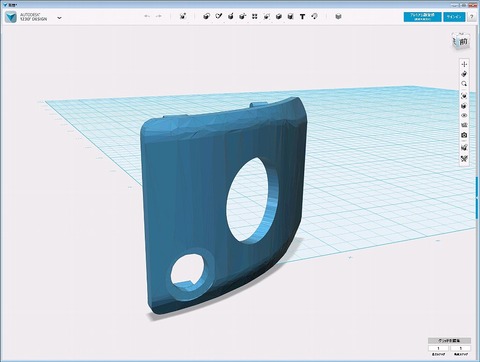Select the Construct tool

tap(230, 16)
